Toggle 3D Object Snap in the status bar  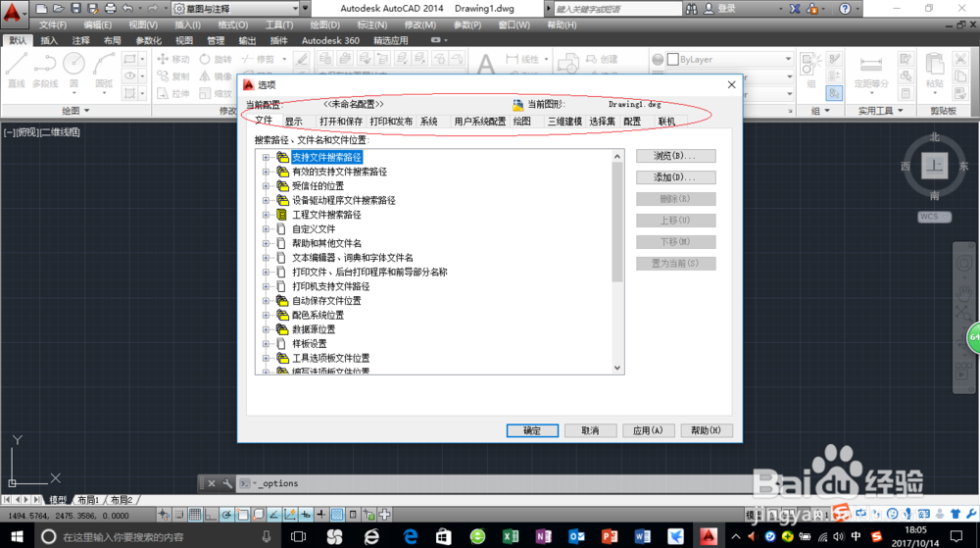pyautogui.click(x=258, y=515)
